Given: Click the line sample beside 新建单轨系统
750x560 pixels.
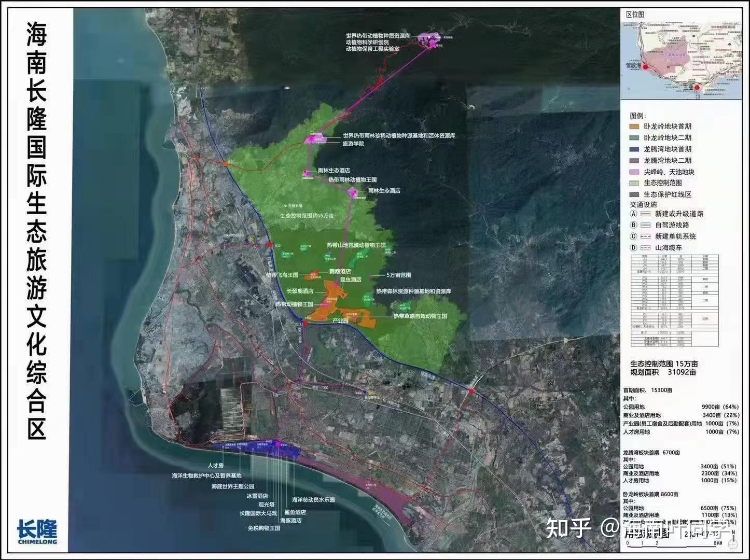Looking at the screenshot, I should [x=646, y=236].
